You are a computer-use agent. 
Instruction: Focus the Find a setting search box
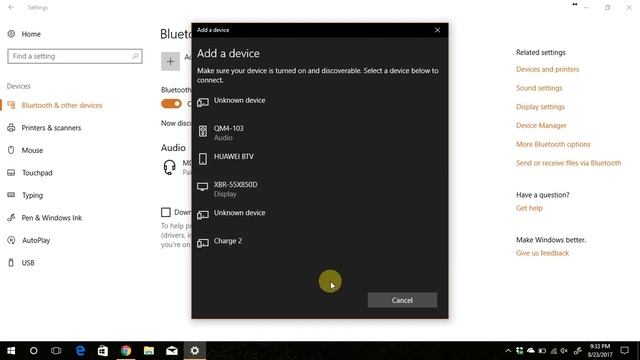75,56
